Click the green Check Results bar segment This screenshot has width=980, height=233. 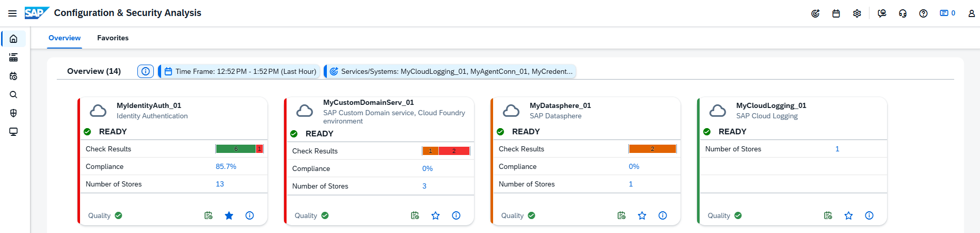coord(235,149)
